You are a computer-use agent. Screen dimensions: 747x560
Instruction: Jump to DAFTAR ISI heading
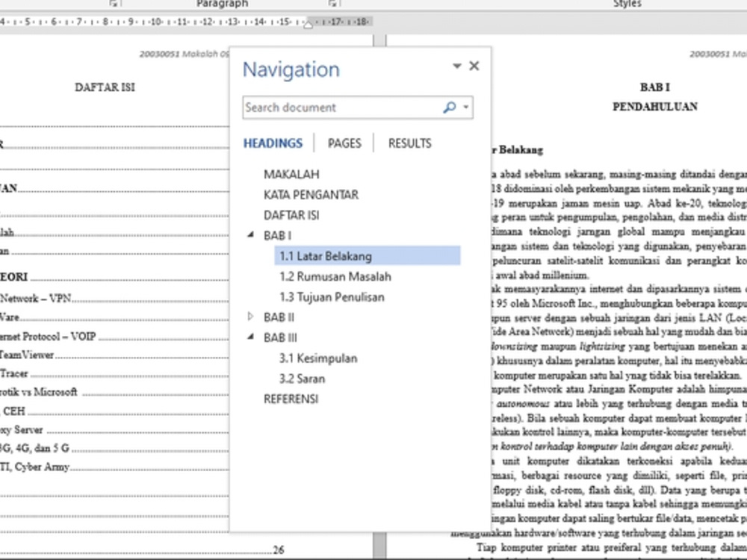291,215
